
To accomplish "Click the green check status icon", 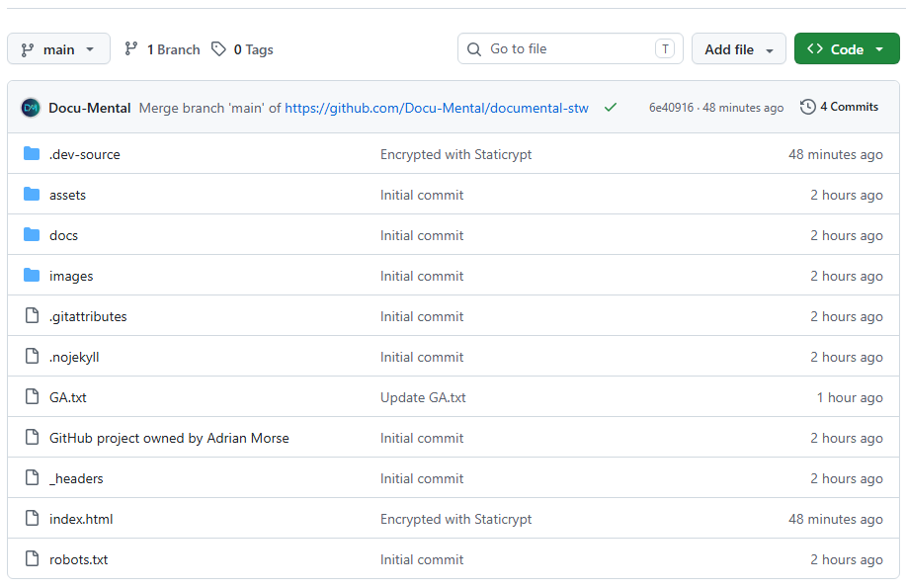I will 611,108.
